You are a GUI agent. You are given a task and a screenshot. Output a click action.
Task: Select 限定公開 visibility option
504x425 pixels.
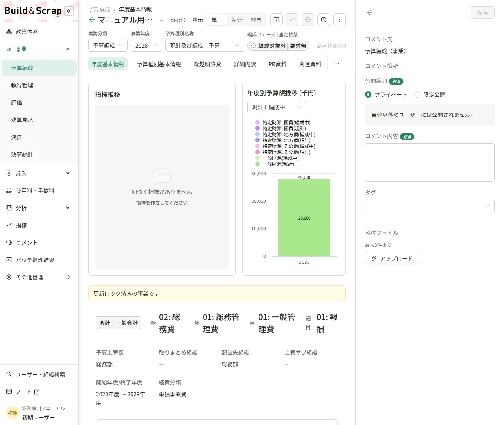click(x=430, y=95)
